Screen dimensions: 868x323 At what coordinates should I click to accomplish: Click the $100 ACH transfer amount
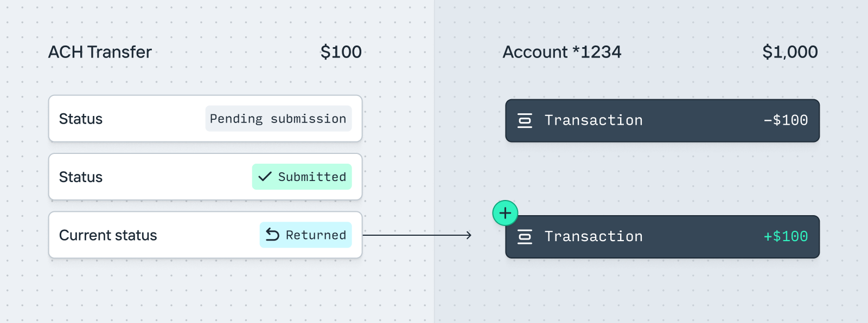pyautogui.click(x=341, y=52)
